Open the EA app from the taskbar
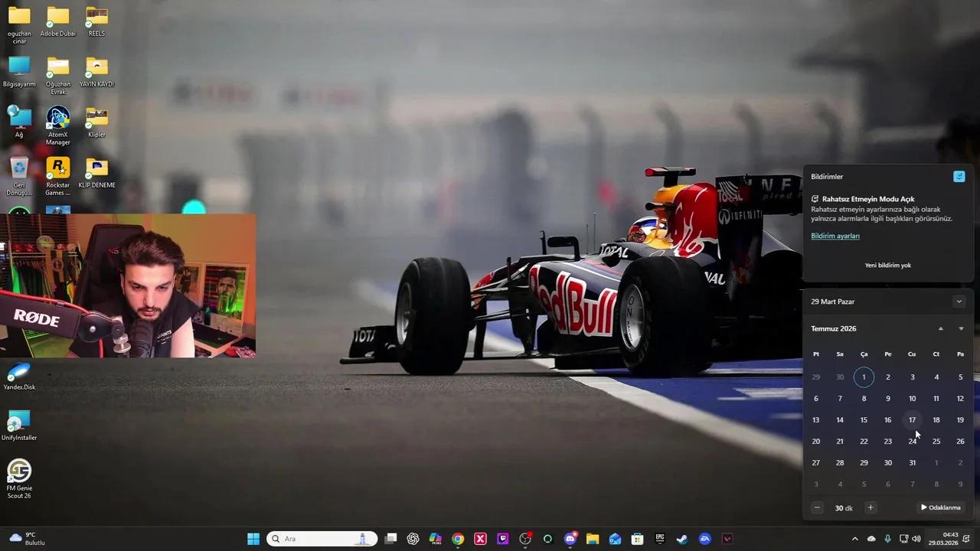This screenshot has width=980, height=551. pyautogui.click(x=705, y=539)
